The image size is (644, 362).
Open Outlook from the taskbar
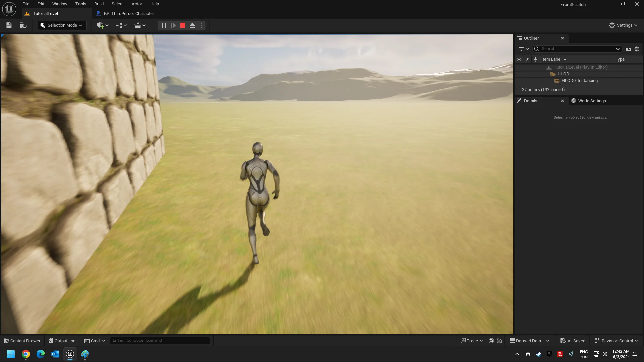pyautogui.click(x=55, y=354)
